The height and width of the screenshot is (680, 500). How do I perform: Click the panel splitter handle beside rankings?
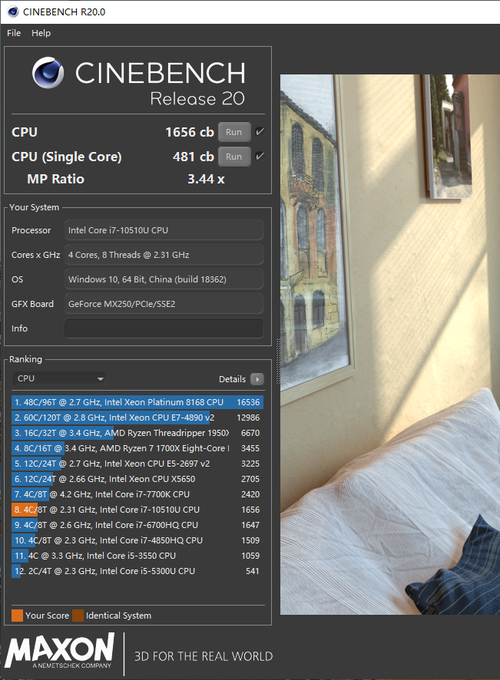277,361
